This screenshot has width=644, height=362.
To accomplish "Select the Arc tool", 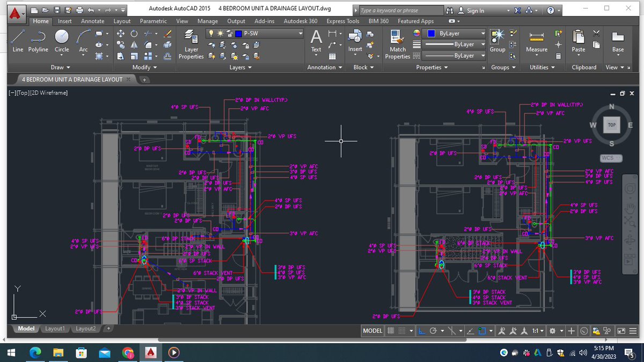I will [83, 41].
